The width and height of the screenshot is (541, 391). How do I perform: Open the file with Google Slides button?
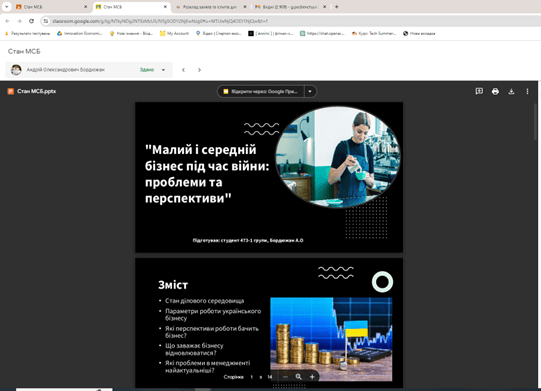coord(261,91)
